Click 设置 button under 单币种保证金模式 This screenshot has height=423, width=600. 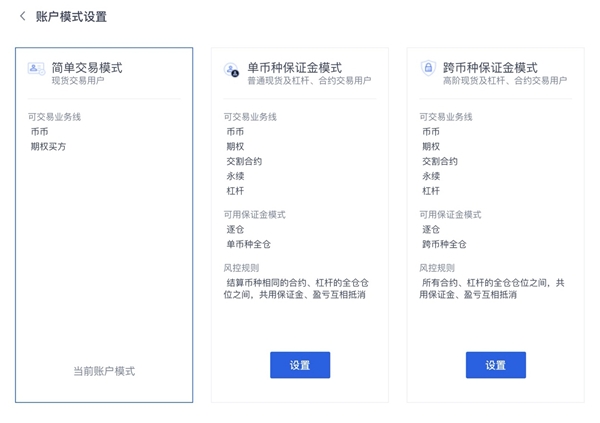[300, 365]
